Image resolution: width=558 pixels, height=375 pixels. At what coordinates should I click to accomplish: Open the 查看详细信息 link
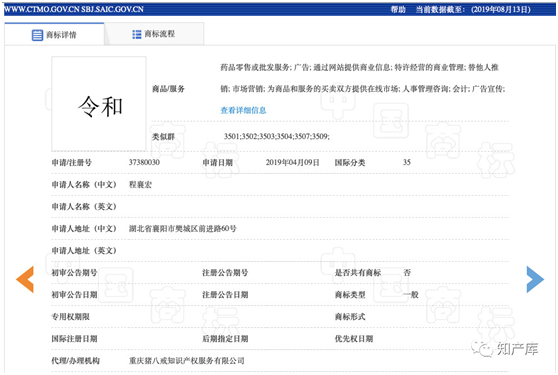243,110
